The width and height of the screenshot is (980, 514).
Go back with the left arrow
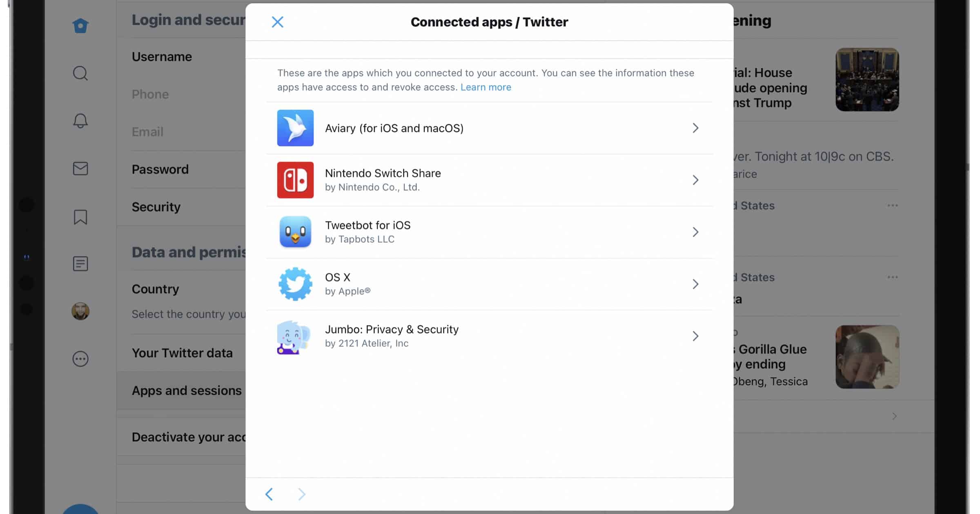point(269,494)
